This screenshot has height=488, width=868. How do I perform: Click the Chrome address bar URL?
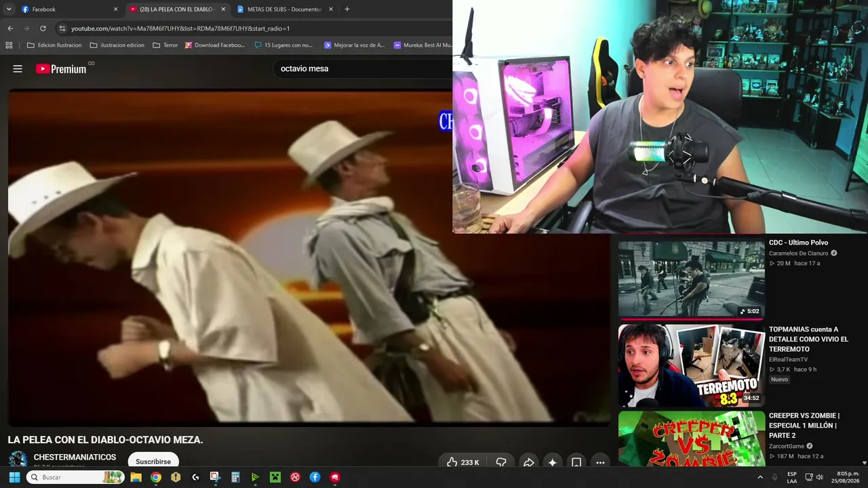coord(180,28)
